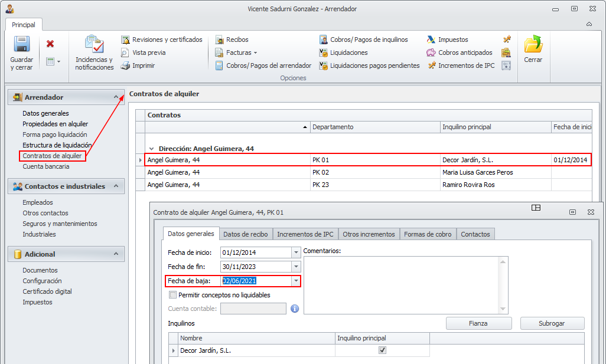Viewport: 606px width, 364px height.
Task: Open the Fecha de inicio date dropdown
Action: click(296, 252)
